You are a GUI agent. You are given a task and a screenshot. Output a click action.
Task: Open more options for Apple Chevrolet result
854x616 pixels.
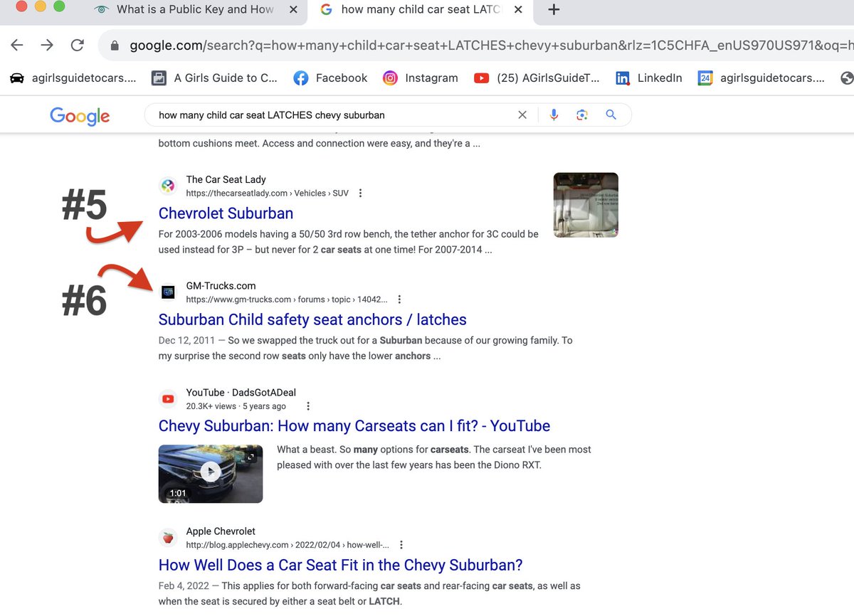[401, 545]
